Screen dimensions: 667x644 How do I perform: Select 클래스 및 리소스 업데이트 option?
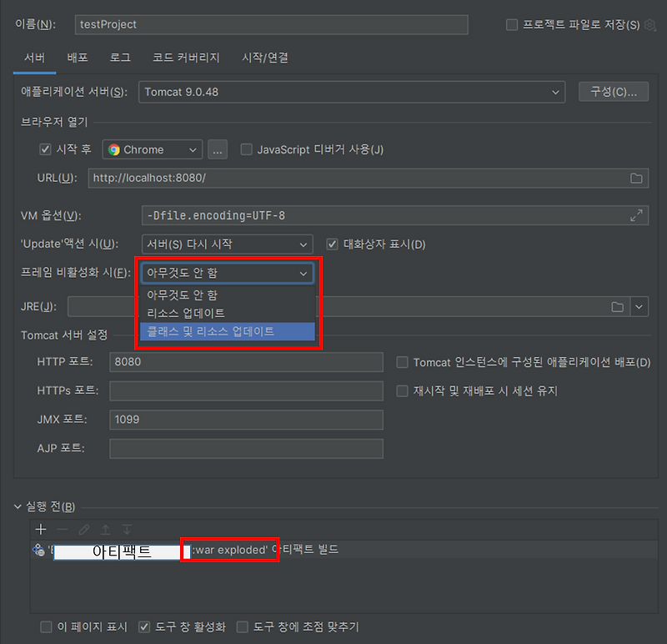pyautogui.click(x=230, y=331)
